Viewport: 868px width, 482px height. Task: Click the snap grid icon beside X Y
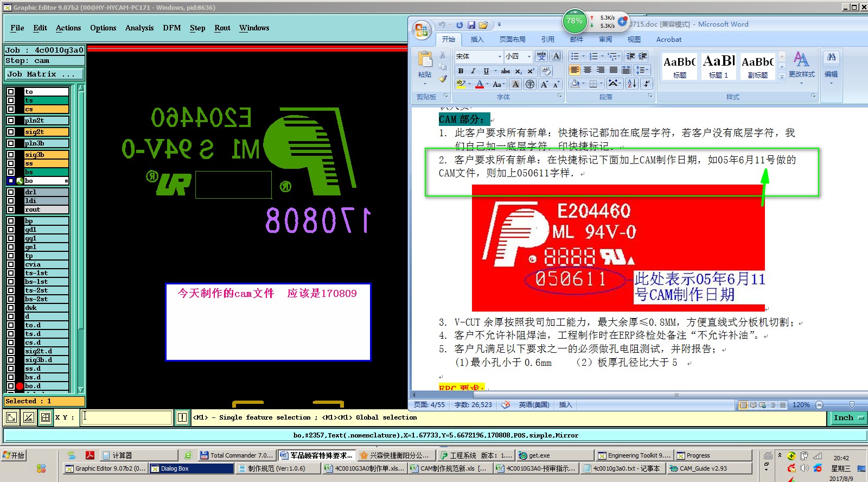(46, 417)
